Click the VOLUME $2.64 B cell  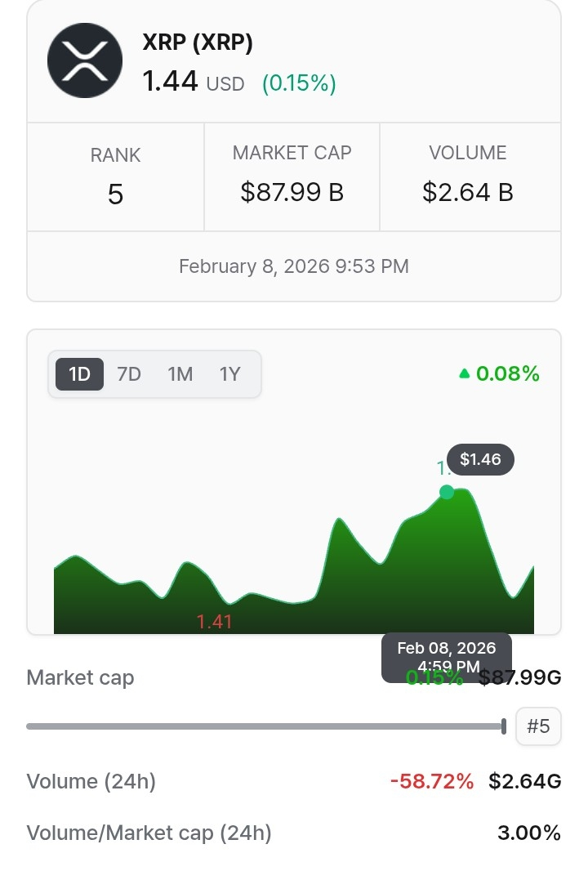468,175
